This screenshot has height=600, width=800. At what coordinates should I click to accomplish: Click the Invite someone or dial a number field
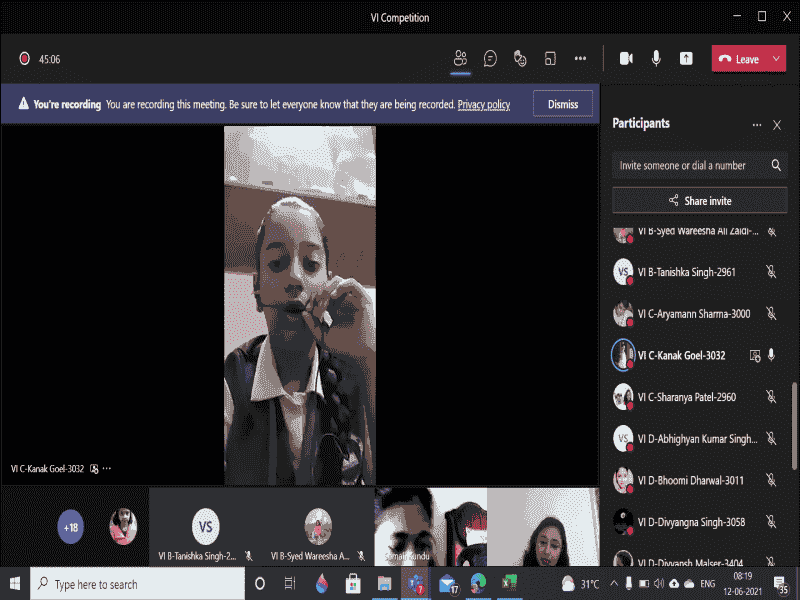point(688,165)
